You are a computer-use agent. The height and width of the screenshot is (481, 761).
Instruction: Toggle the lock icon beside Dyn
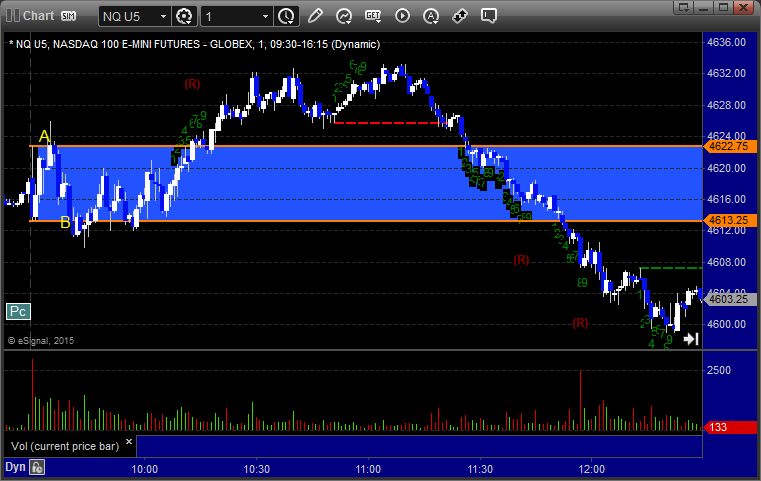37,467
